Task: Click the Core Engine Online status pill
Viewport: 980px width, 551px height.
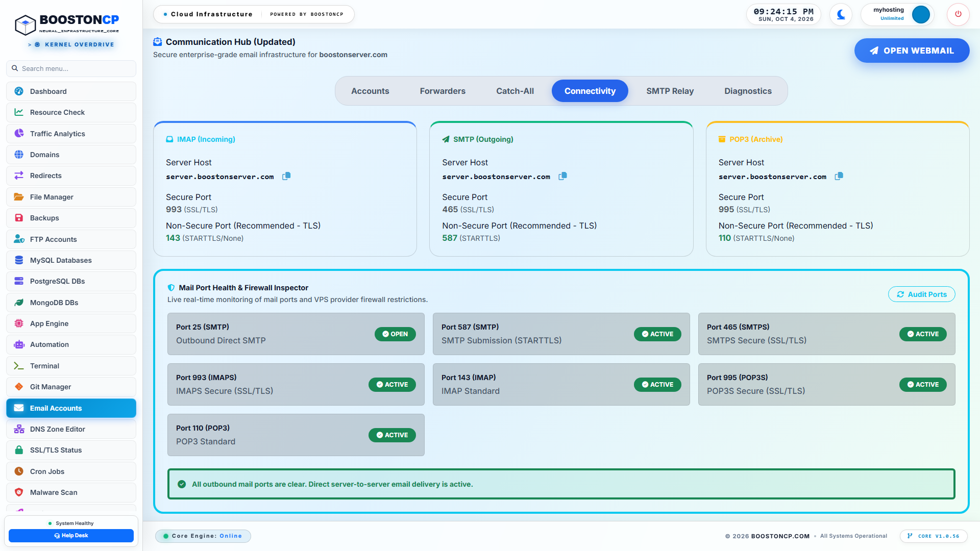Action: 203,536
